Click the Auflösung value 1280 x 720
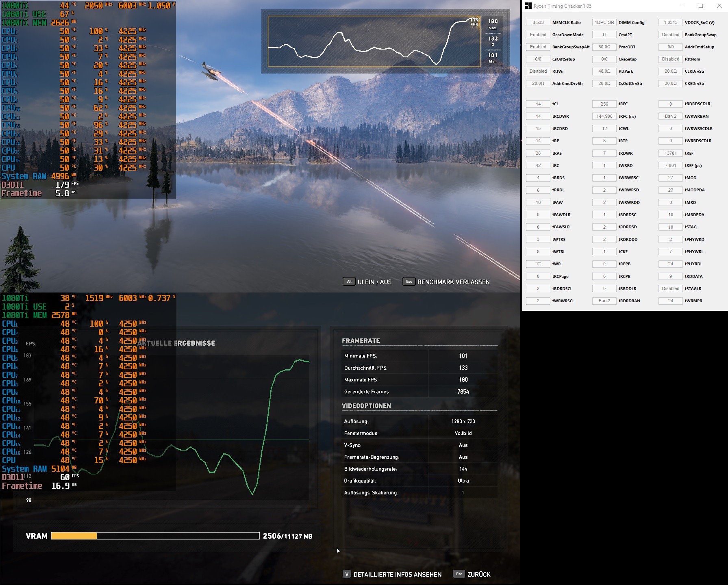Screen dimensions: 728x585 click(463, 421)
